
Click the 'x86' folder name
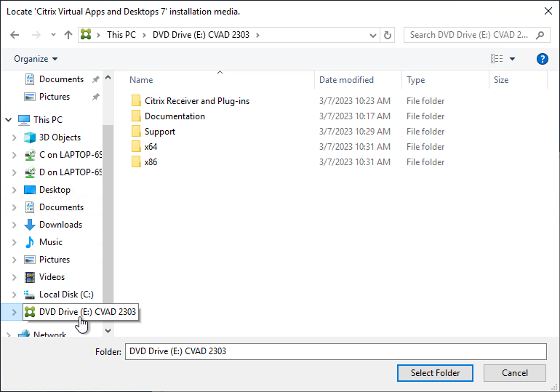tap(151, 162)
